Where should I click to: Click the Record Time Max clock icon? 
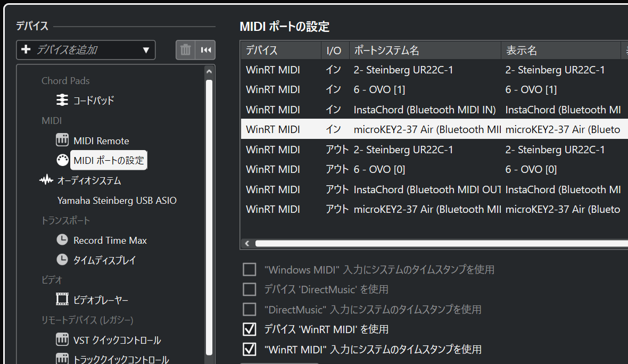coord(62,239)
